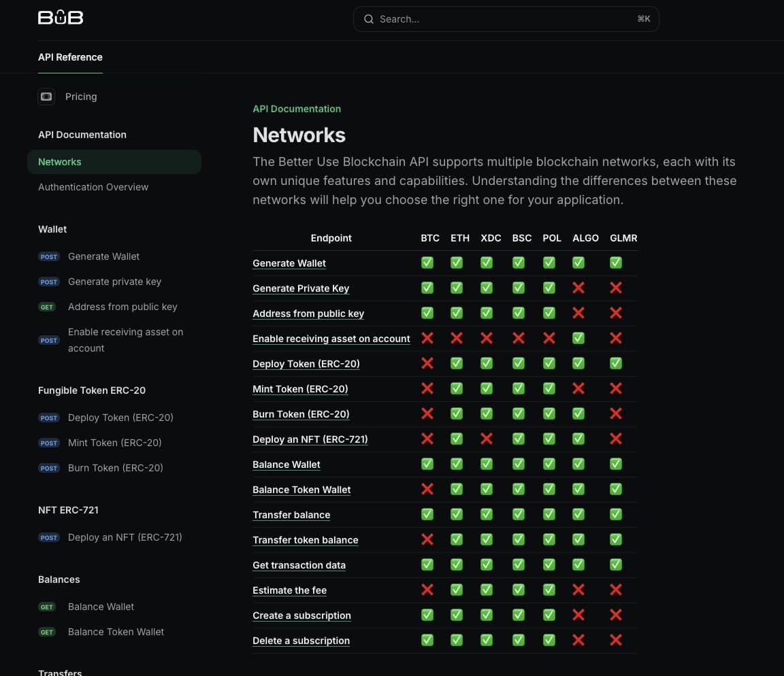
Task: Click the POST badge beside Deploy an NFT (ERC-721)
Action: [49, 538]
